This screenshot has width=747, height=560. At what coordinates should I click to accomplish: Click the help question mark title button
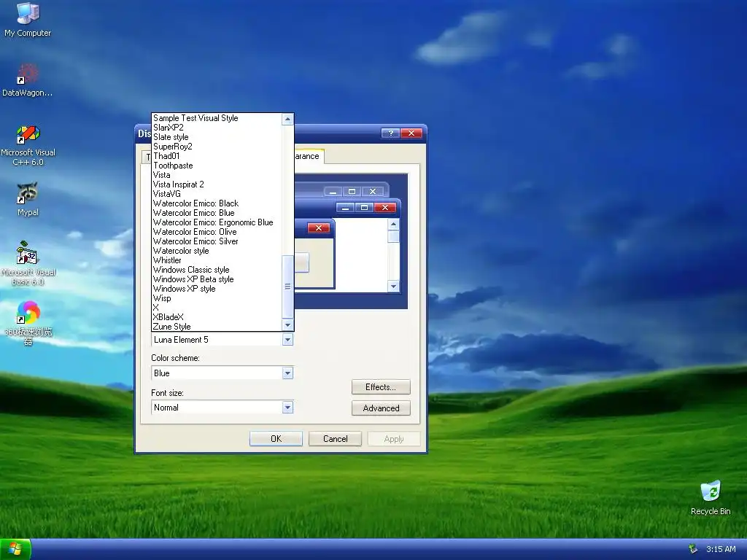pyautogui.click(x=390, y=133)
